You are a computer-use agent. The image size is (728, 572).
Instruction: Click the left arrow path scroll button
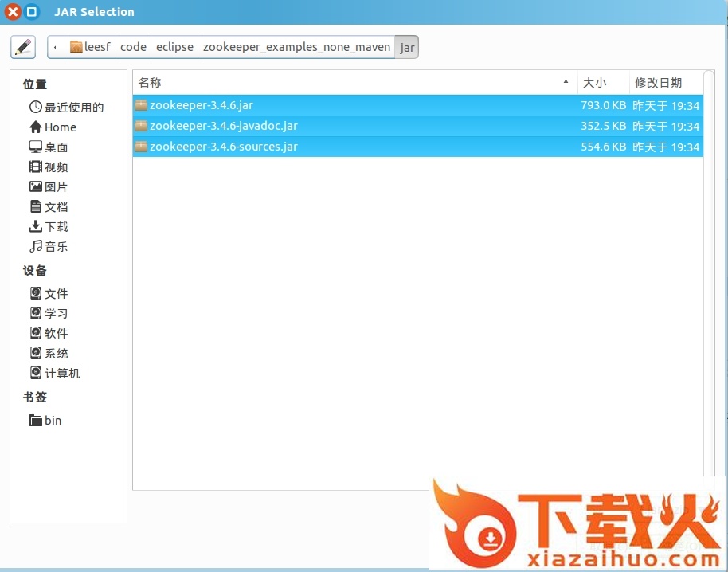pos(55,47)
